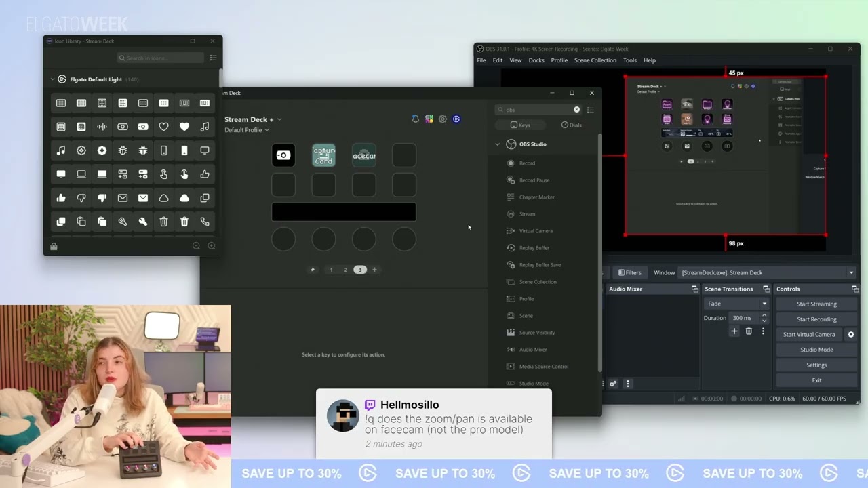
Task: Toggle Start Virtual Camera in OBS
Action: pyautogui.click(x=809, y=334)
